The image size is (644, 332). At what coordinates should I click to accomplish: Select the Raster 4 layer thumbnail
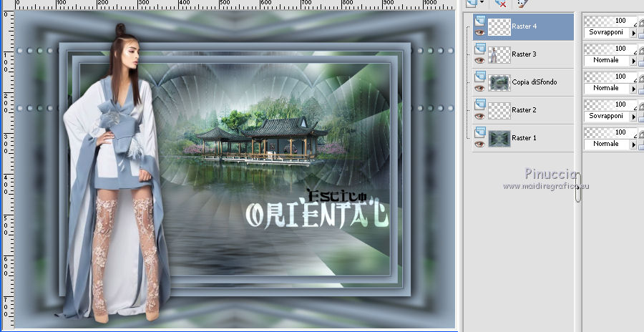pos(499,27)
